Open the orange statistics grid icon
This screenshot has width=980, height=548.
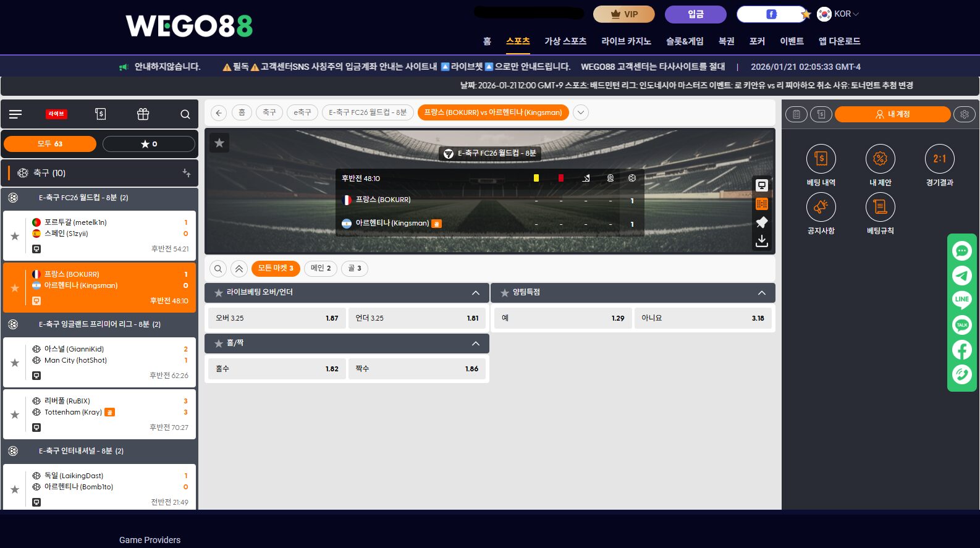[762, 204]
